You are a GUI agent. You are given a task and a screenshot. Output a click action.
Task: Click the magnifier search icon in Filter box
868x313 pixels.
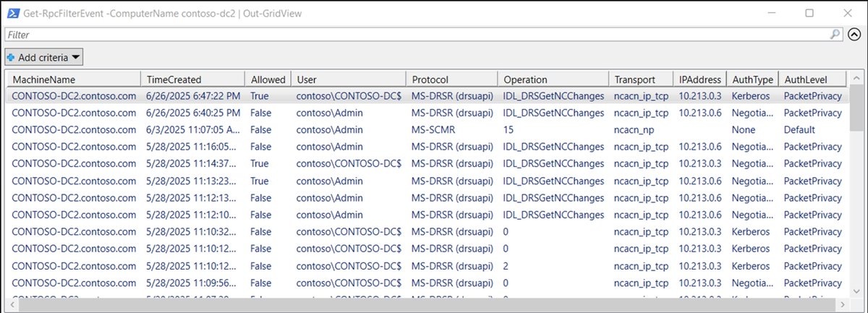pyautogui.click(x=835, y=33)
